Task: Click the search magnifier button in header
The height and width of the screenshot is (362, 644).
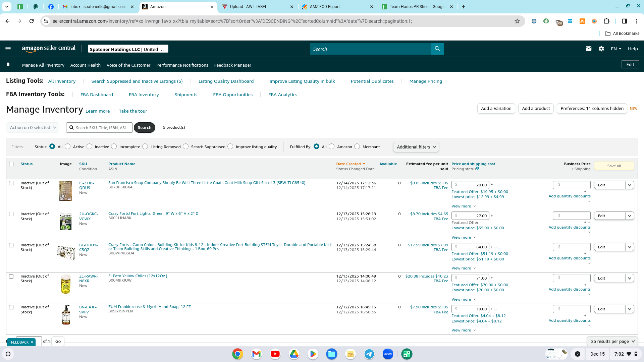Action: click(437, 49)
